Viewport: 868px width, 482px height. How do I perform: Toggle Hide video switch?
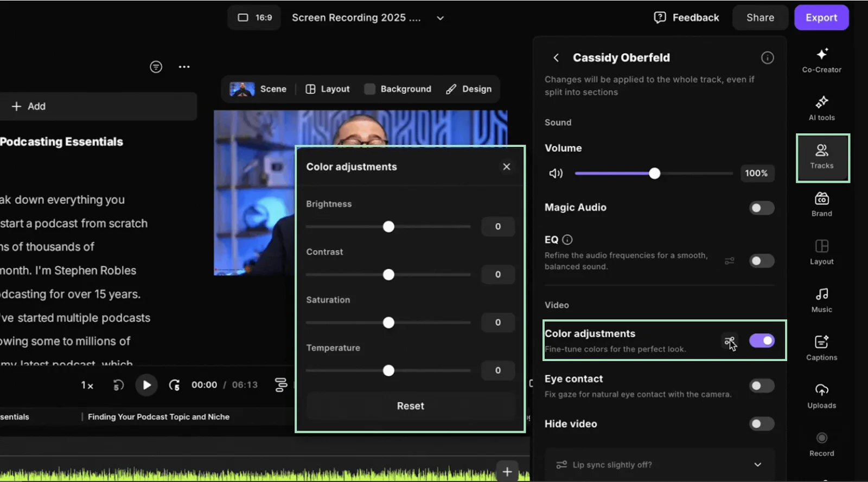pos(762,423)
